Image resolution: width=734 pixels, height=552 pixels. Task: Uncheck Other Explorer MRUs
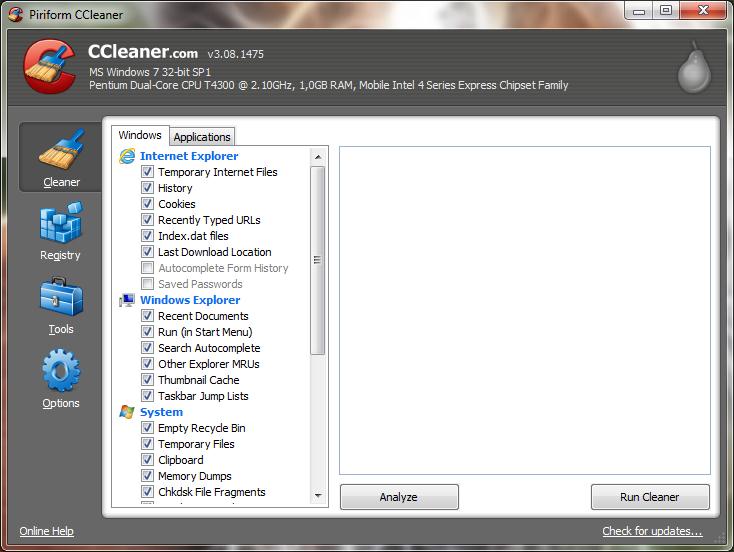point(147,364)
